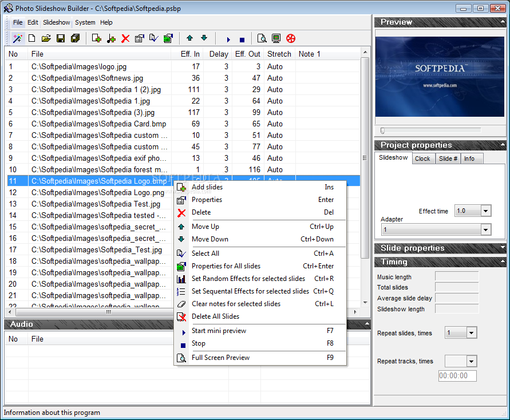Choose Clear notes for selected slides
This screenshot has height=420, width=510.
pos(260,304)
